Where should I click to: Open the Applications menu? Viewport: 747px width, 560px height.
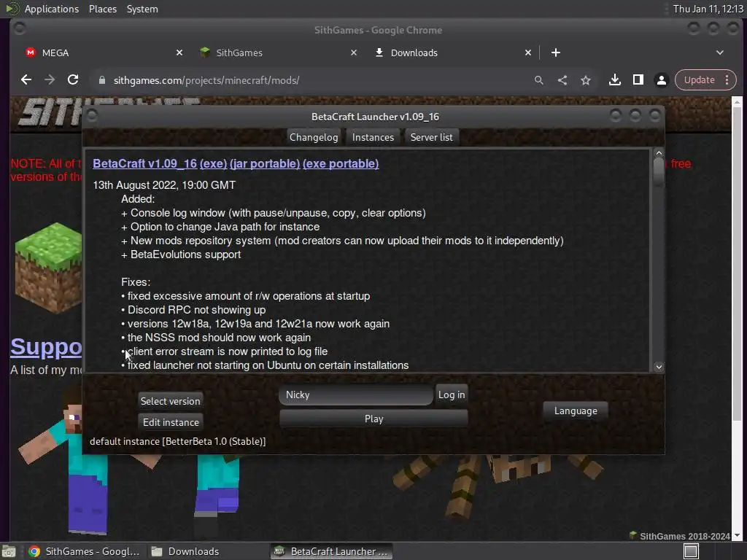52,9
